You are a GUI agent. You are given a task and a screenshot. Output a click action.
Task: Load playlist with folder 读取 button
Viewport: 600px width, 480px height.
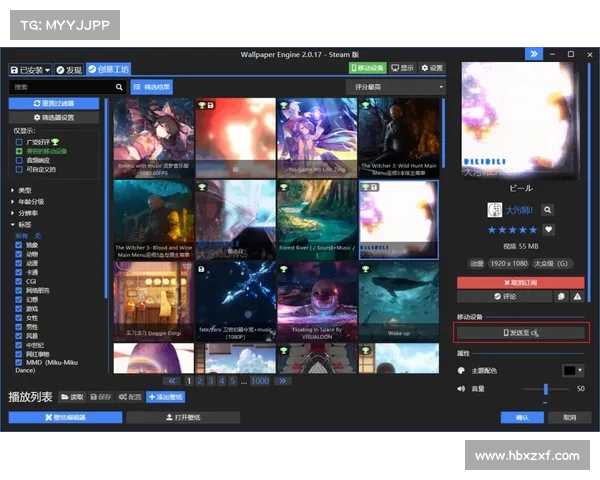[73, 397]
